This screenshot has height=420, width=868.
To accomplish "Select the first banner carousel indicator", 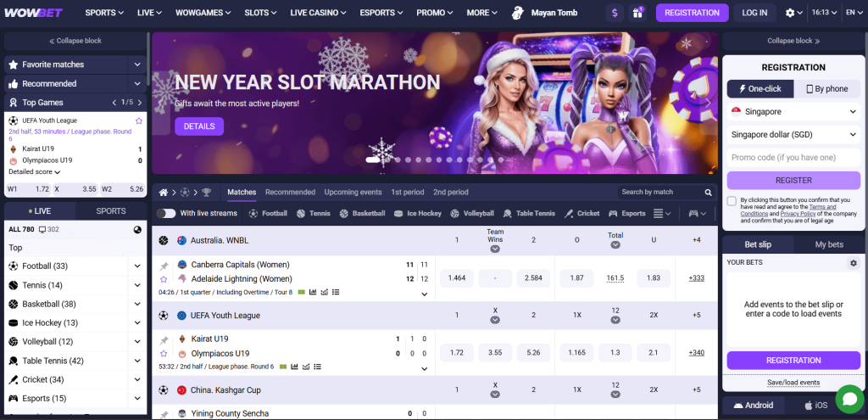I will tap(373, 160).
